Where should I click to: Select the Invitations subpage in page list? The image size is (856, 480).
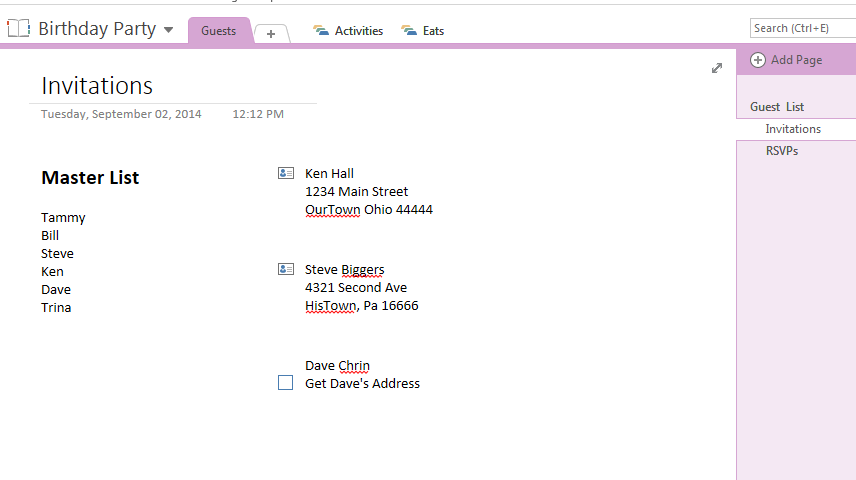793,129
